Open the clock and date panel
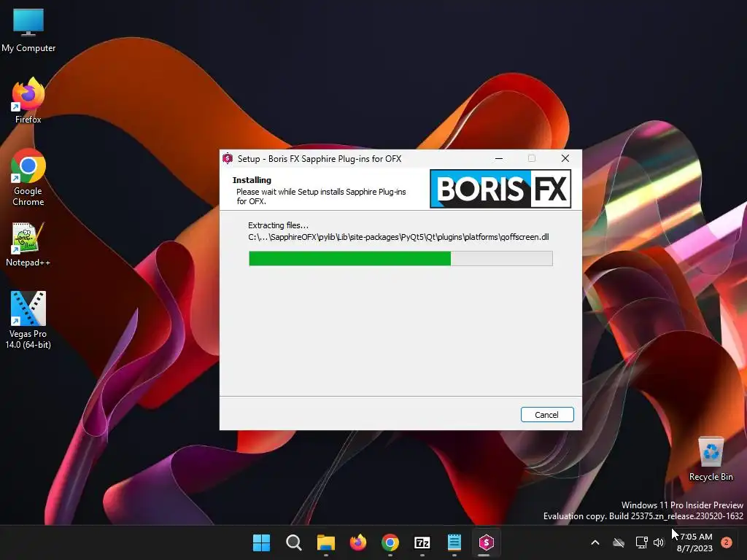Screen dimensions: 747x560 tap(695, 542)
